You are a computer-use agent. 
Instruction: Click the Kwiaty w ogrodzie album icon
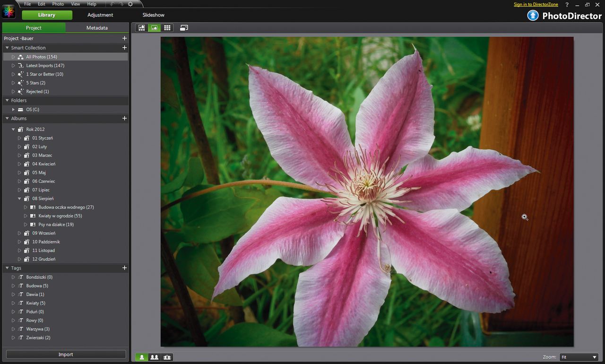click(x=33, y=216)
